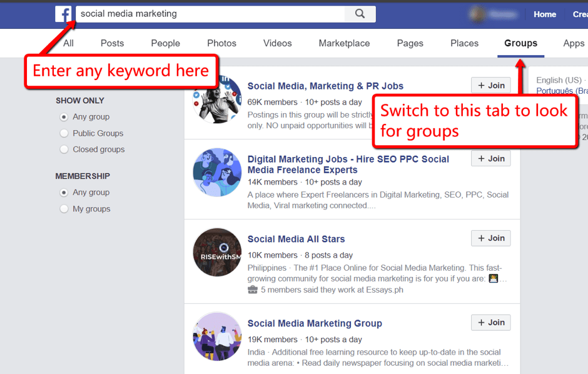Image resolution: width=588 pixels, height=374 pixels.
Task: Switch to the Photos tab
Action: (221, 43)
